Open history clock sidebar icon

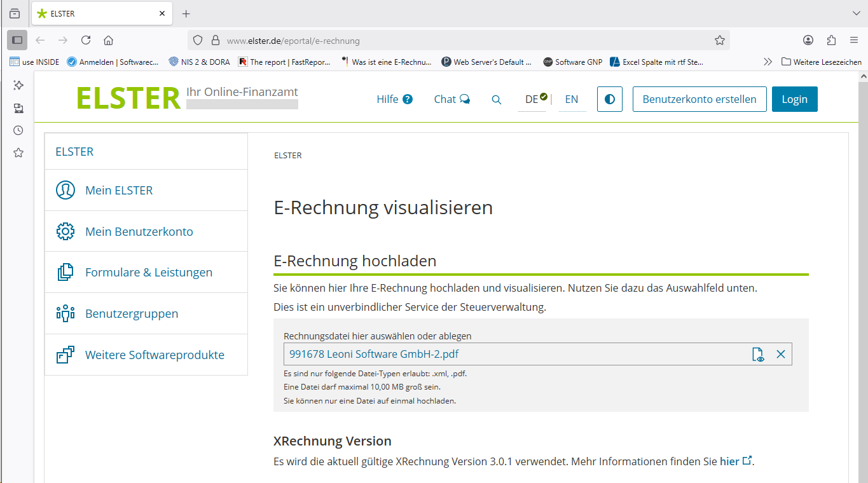click(18, 130)
